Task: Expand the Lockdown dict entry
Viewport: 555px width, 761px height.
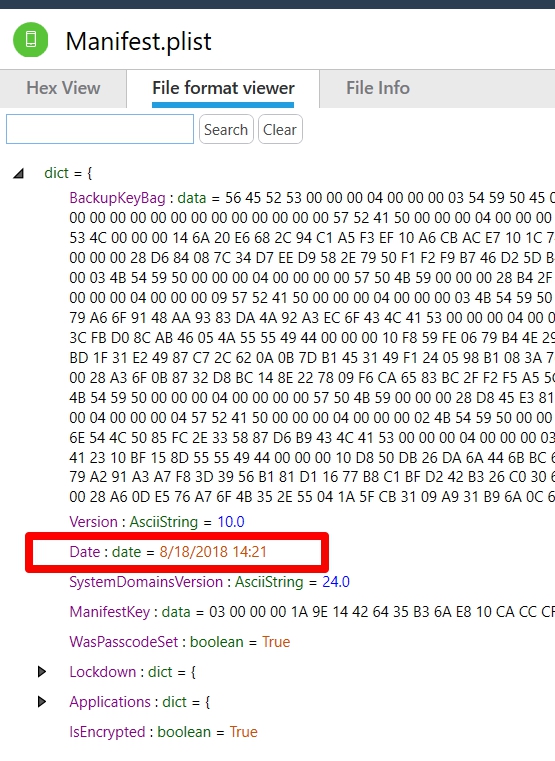Action: (42, 672)
